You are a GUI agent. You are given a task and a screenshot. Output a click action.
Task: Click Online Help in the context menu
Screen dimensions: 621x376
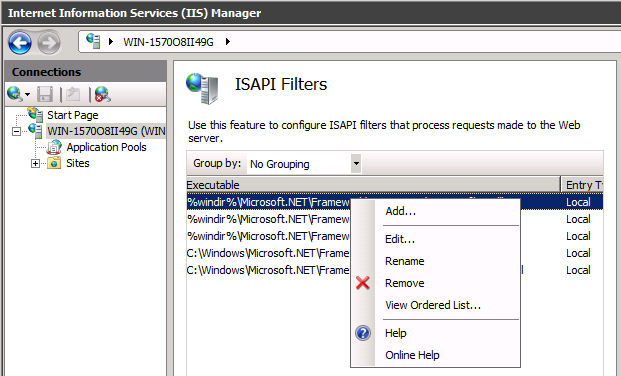tap(412, 355)
